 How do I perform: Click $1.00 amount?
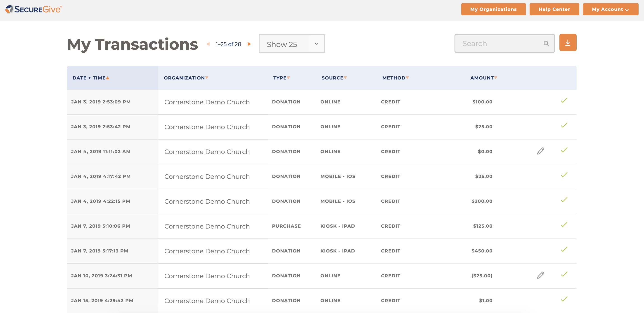coord(486,301)
